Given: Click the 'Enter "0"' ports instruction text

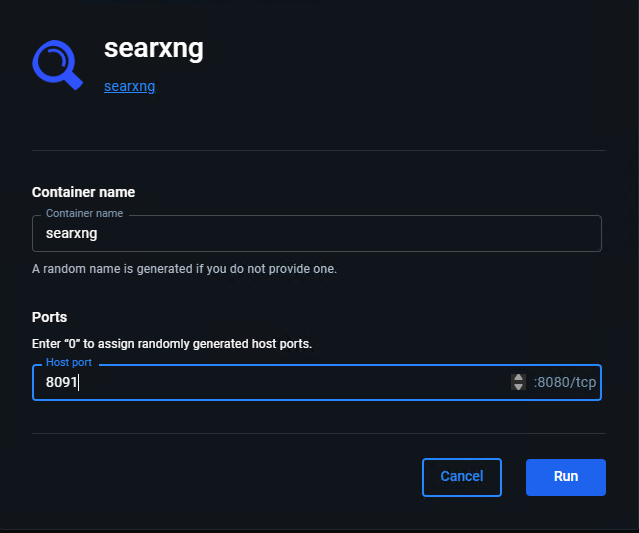Looking at the screenshot, I should pyautogui.click(x=172, y=344).
